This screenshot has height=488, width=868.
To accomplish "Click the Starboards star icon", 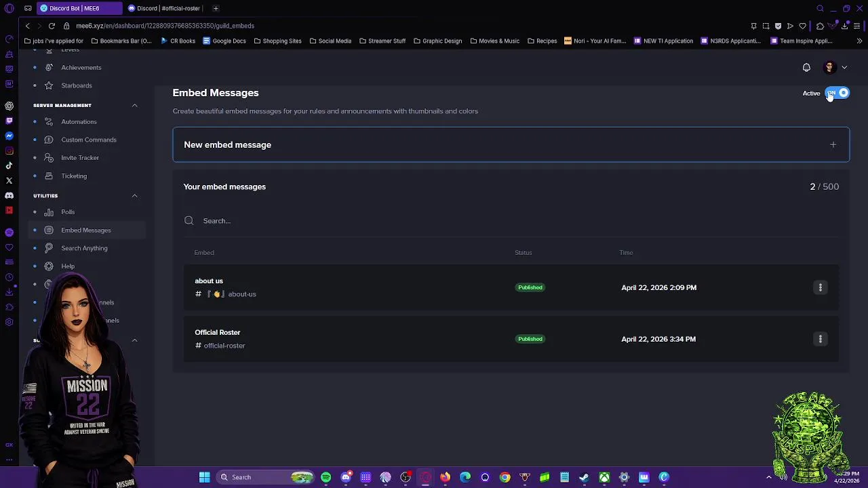I will 49,85.
